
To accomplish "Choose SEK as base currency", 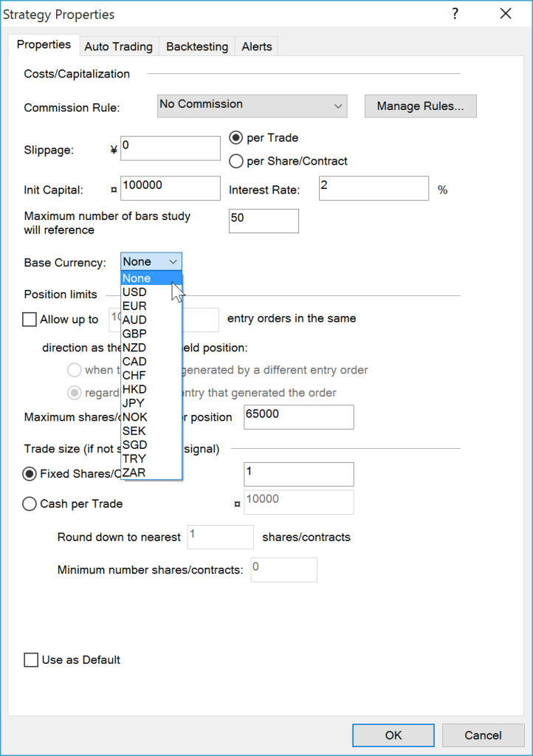I will (151, 431).
